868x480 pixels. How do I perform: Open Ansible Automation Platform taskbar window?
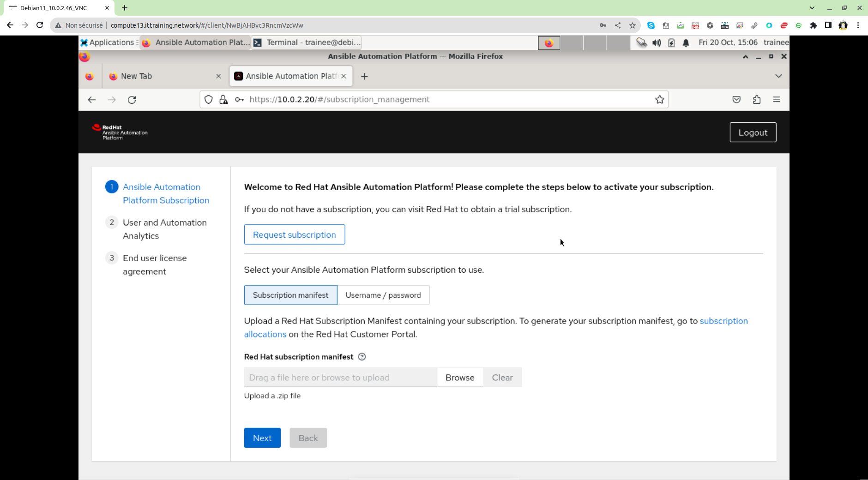pos(195,42)
